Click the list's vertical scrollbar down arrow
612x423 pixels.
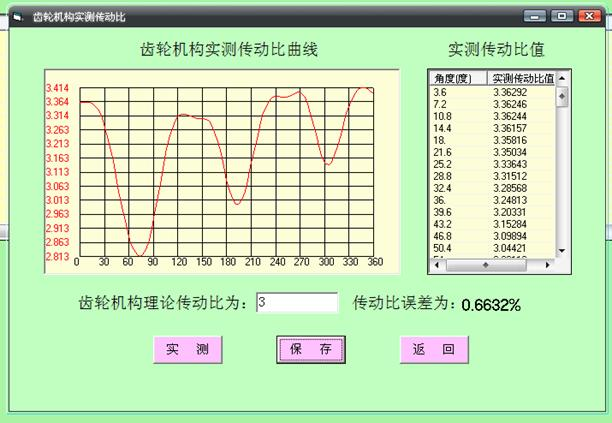561,250
